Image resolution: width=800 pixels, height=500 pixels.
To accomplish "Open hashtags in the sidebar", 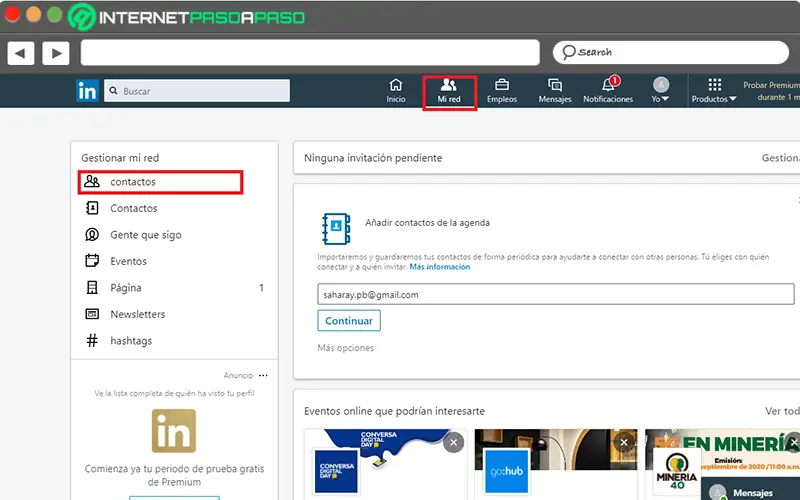I will (131, 341).
